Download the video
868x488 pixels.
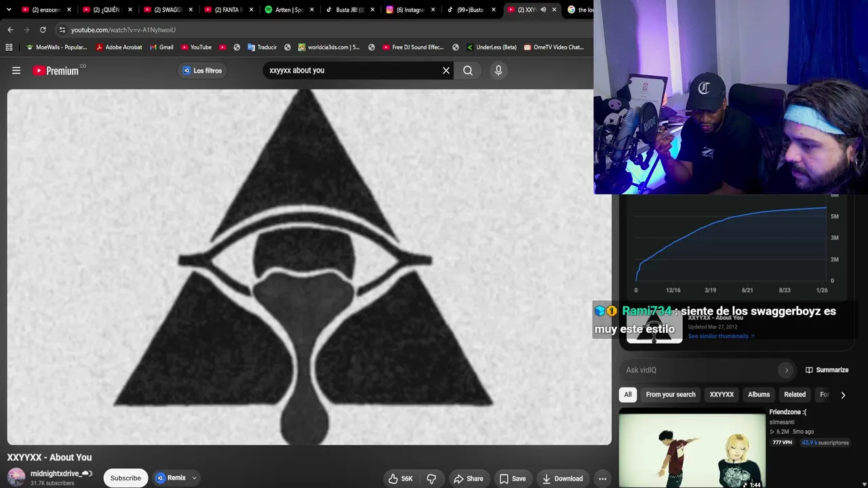[563, 479]
